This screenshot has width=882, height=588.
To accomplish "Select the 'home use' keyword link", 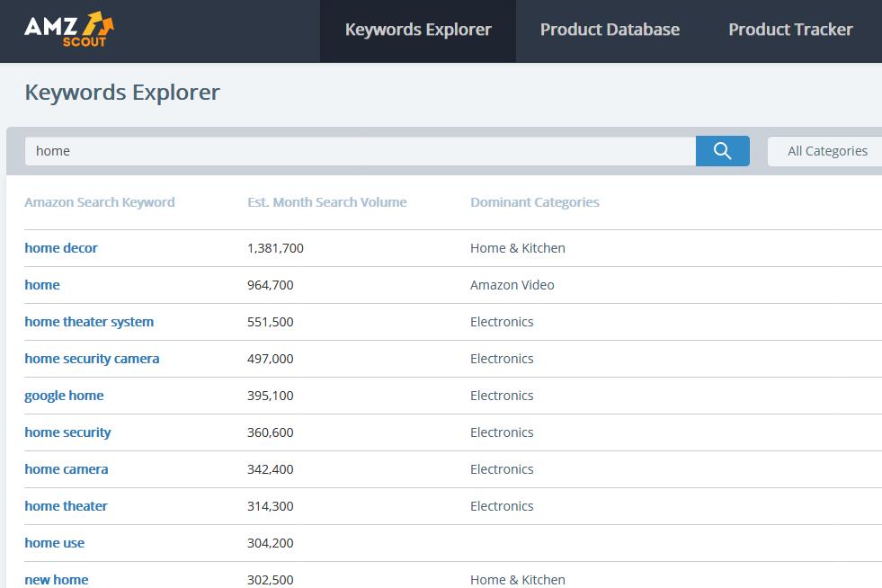I will point(55,543).
